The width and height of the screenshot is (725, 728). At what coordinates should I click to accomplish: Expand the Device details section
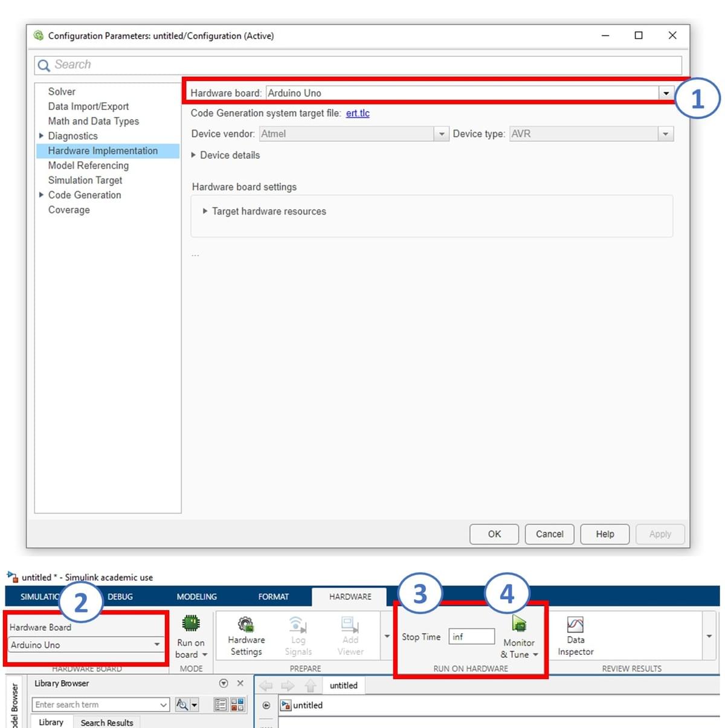point(193,155)
